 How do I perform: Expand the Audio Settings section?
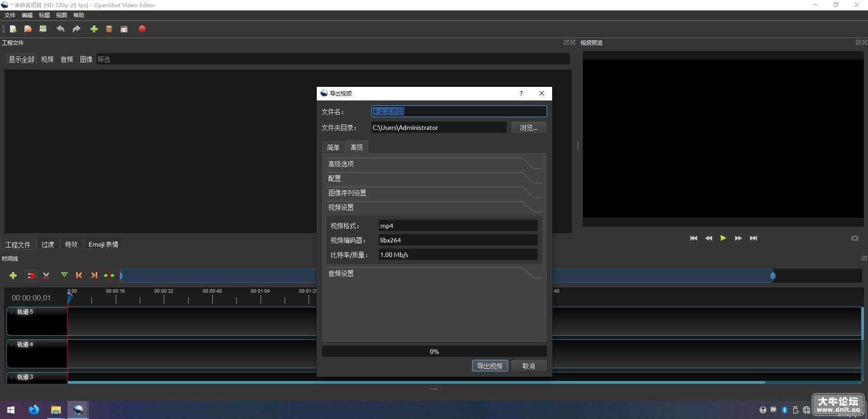pos(434,273)
